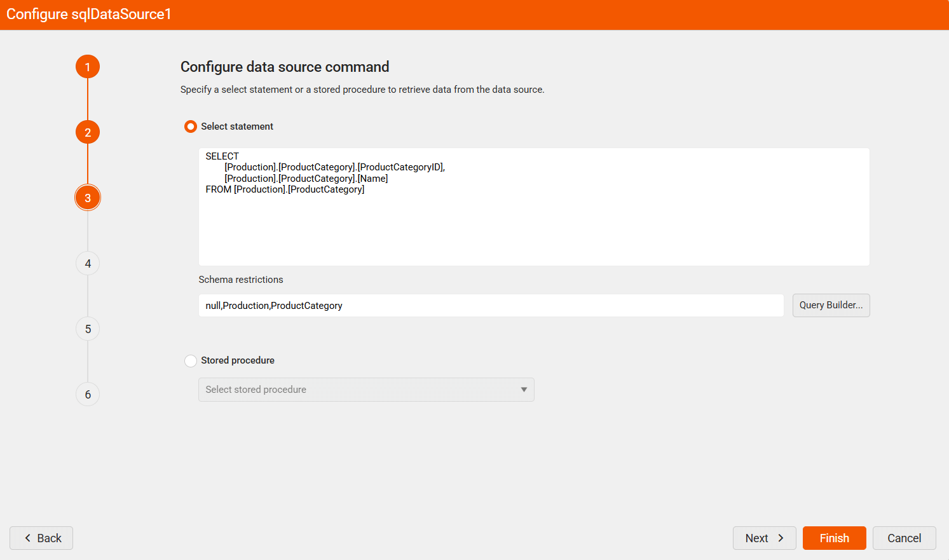Image resolution: width=949 pixels, height=560 pixels.
Task: Enable the Select statement radio button
Action: (190, 126)
